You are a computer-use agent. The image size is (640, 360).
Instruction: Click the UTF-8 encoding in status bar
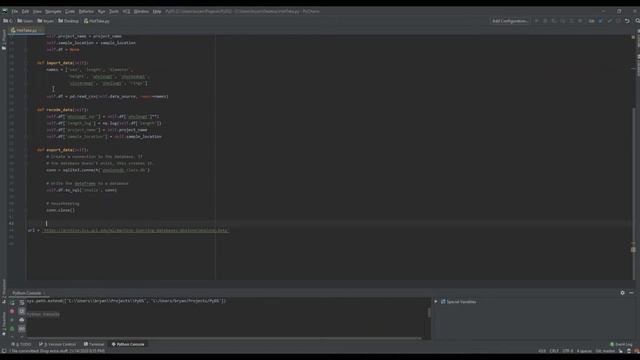tap(568, 351)
